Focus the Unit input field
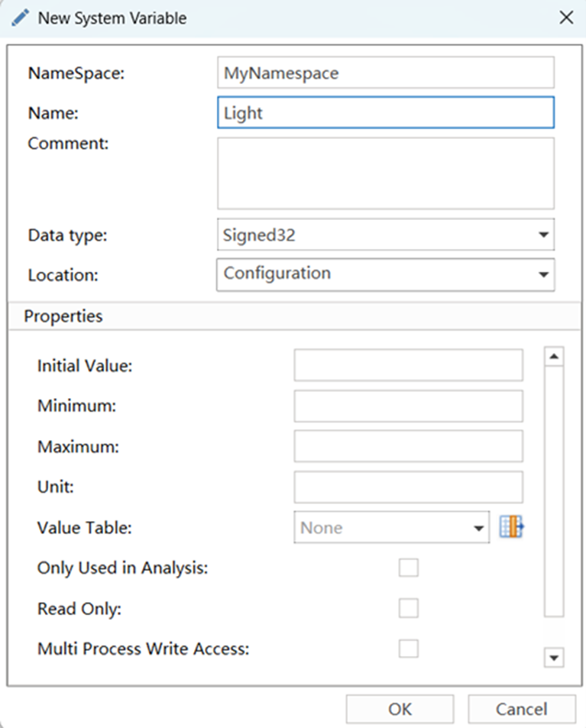This screenshot has width=586, height=728. (408, 487)
